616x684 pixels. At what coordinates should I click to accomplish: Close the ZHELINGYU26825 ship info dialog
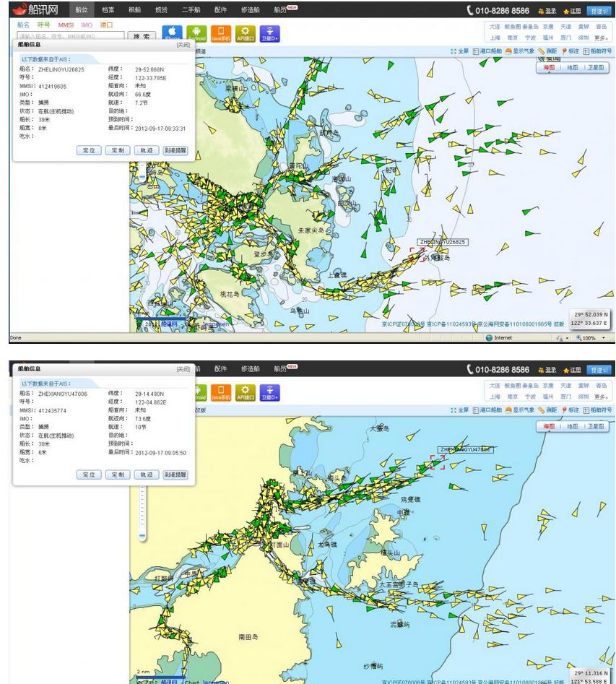[183, 45]
